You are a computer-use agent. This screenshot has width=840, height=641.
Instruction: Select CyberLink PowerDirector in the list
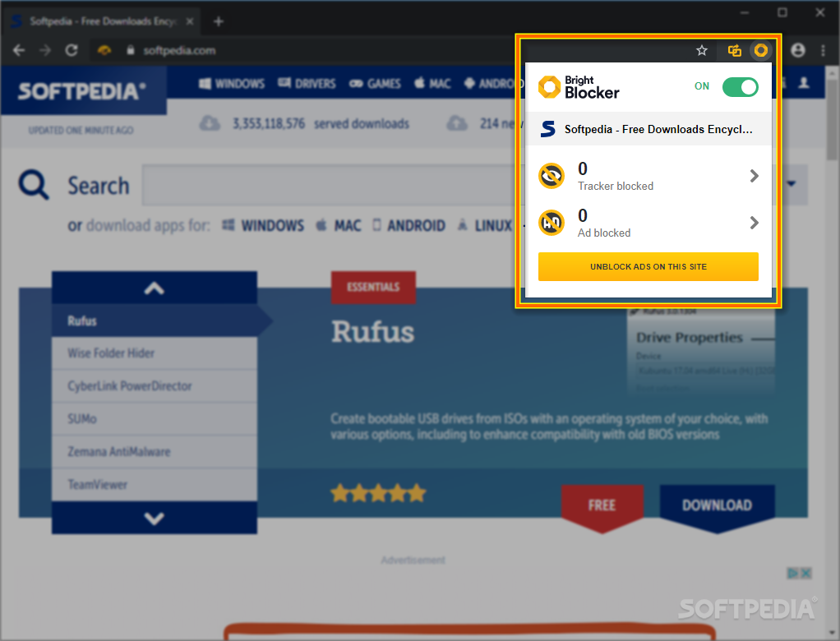(155, 386)
